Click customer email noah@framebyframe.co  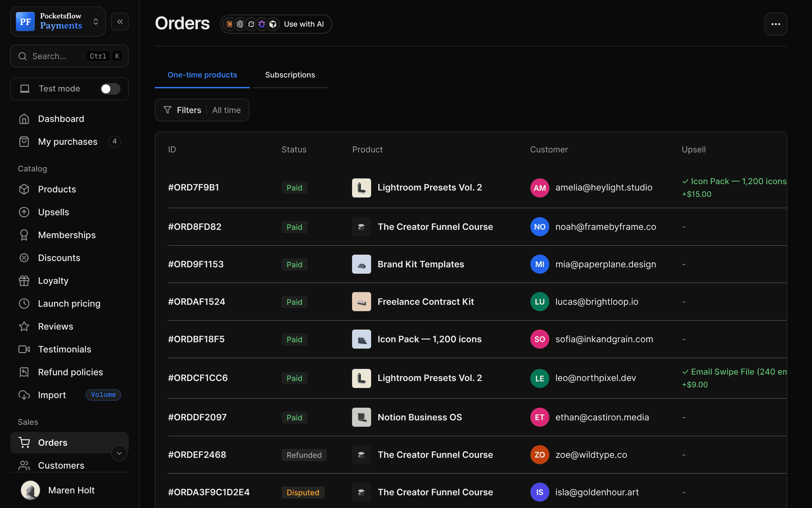click(x=605, y=227)
